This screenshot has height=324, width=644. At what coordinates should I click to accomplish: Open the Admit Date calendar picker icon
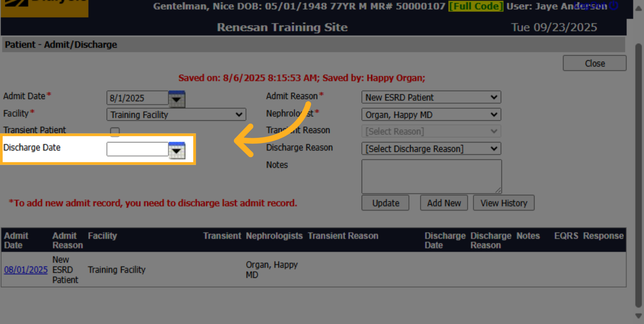tap(177, 99)
